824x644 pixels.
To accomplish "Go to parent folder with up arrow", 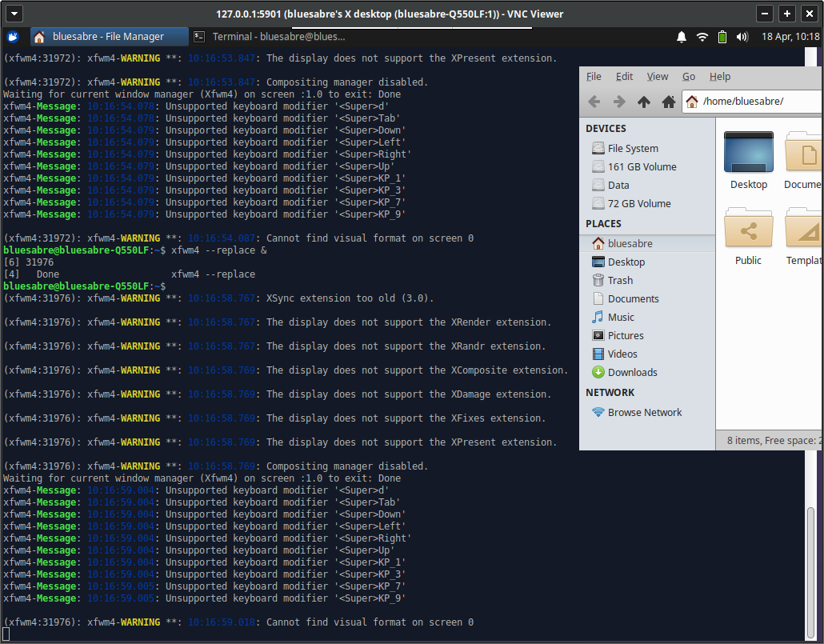I will pyautogui.click(x=643, y=102).
